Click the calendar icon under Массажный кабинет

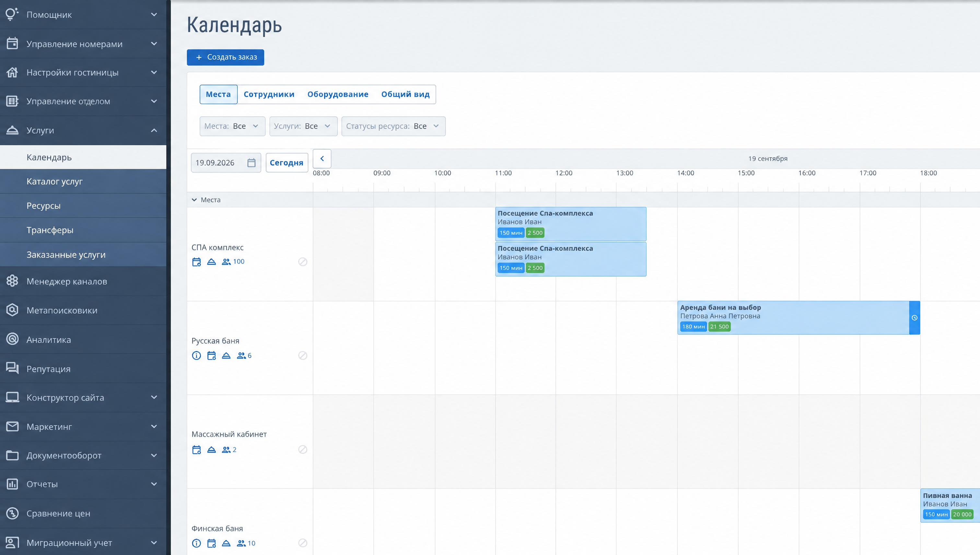tap(196, 450)
